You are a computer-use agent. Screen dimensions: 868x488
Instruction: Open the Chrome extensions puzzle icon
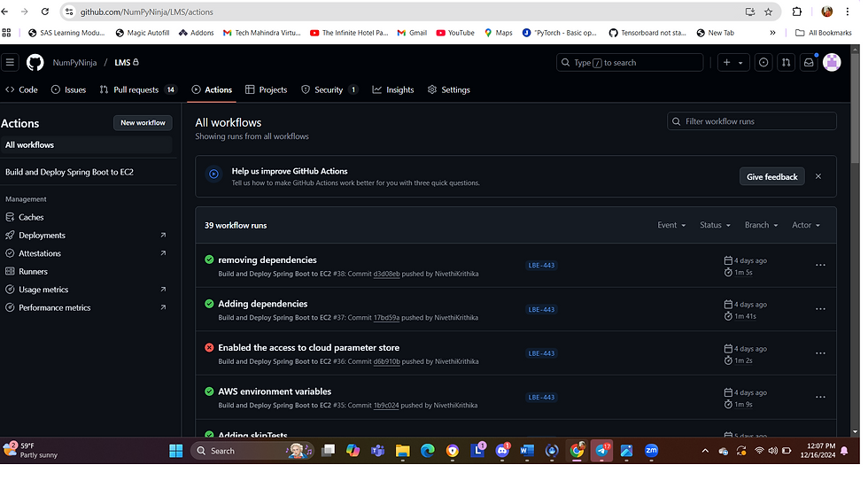[x=796, y=12]
